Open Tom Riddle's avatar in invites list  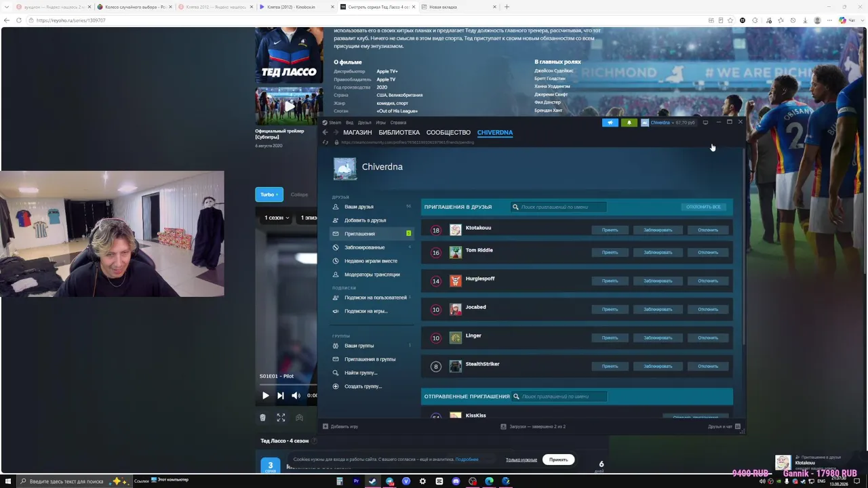pos(456,253)
